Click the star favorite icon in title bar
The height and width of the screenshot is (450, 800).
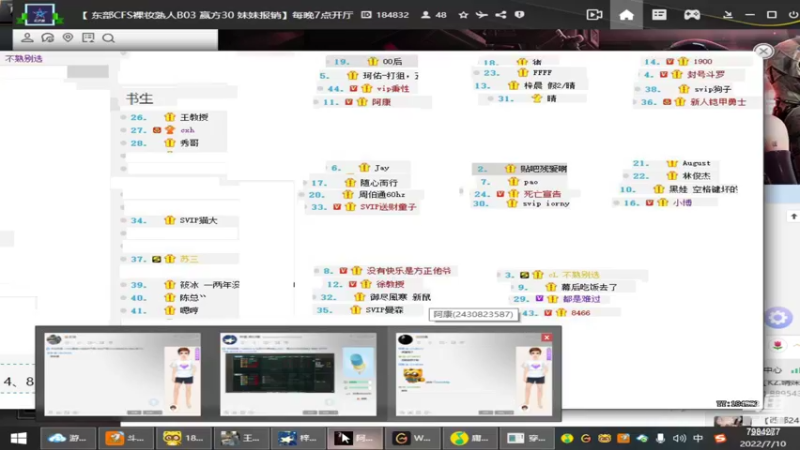(x=463, y=15)
